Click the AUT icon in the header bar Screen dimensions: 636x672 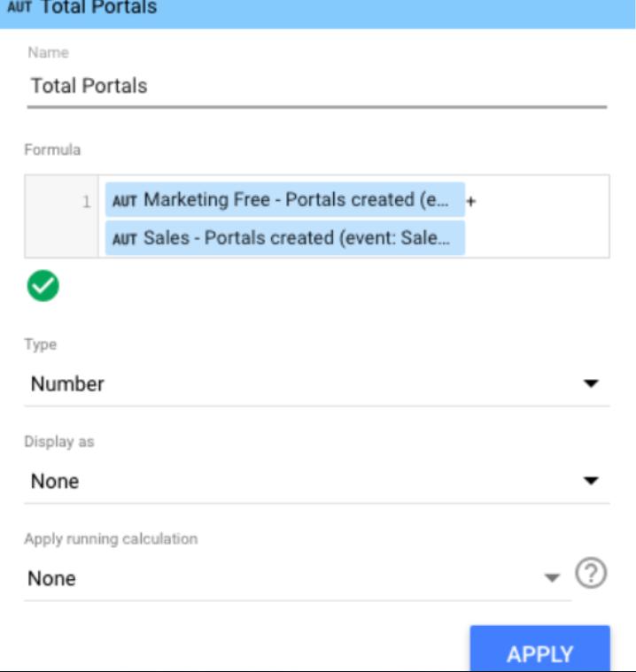coord(18,8)
